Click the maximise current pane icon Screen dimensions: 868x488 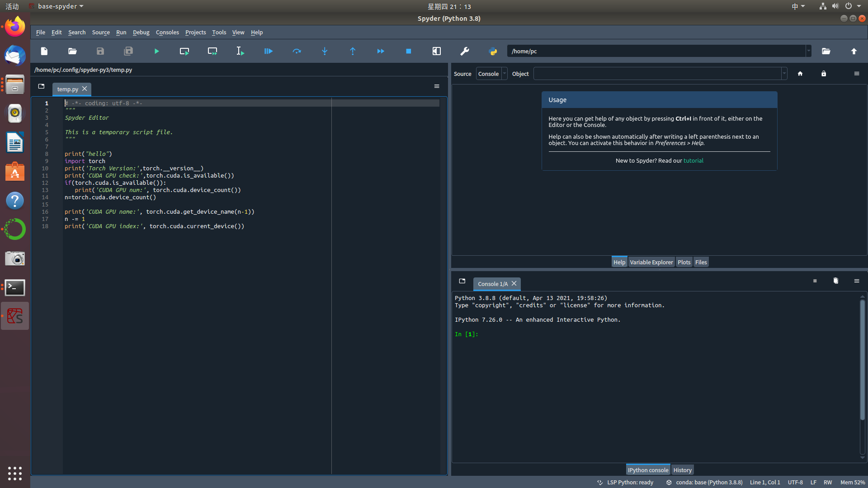(x=436, y=51)
